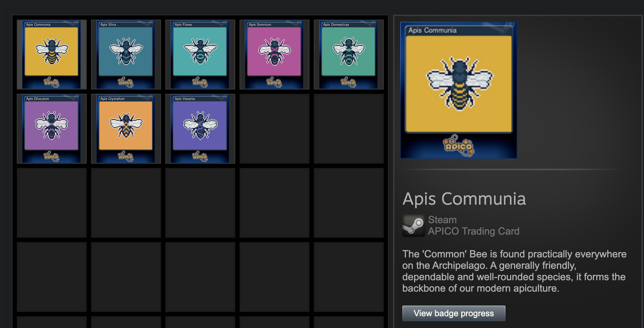The width and height of the screenshot is (644, 328).
Task: Click the APICO logo on preview card
Action: tap(459, 146)
